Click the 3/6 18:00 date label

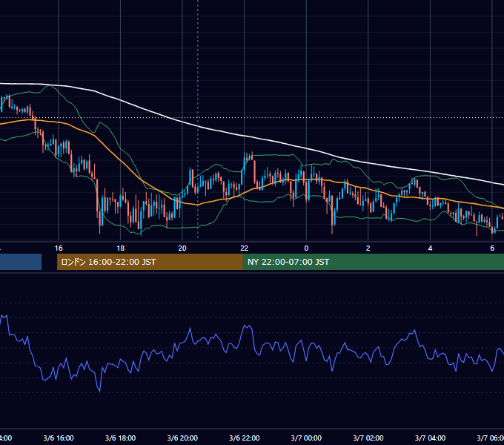click(120, 438)
